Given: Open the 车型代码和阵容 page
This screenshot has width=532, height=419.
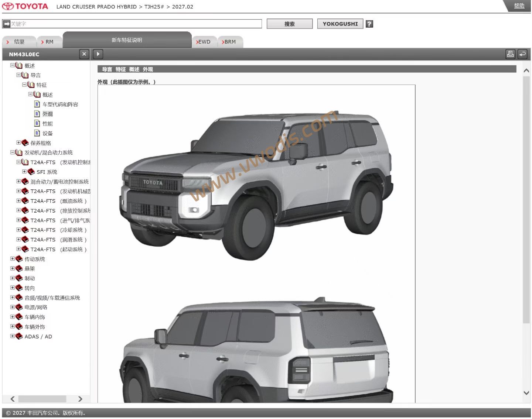Looking at the screenshot, I should [x=60, y=104].
